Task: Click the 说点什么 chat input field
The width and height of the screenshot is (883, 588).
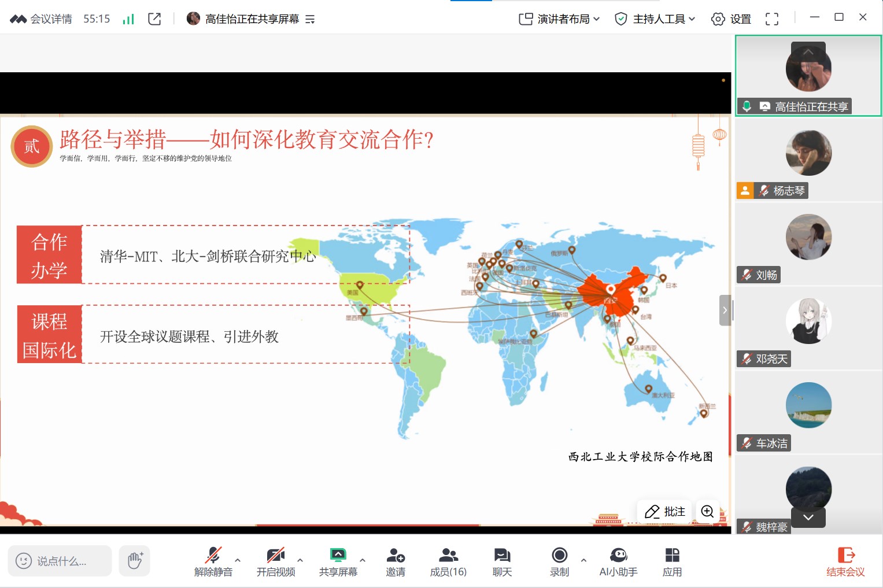Action: pos(60,560)
